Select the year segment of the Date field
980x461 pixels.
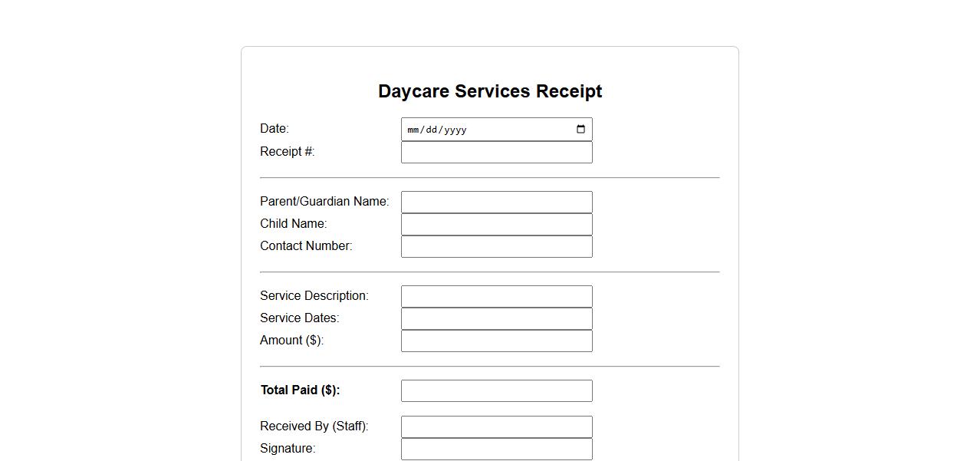tap(455, 130)
